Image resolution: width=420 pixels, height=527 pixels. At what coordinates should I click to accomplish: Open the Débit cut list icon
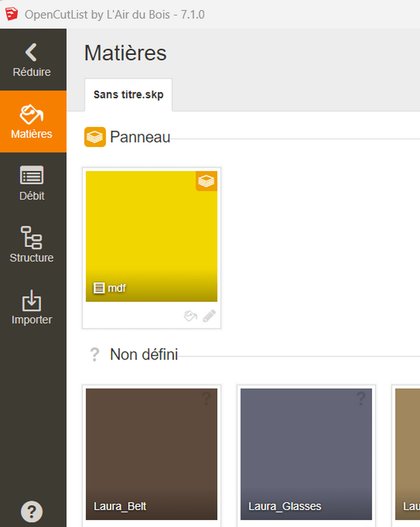coord(32,175)
